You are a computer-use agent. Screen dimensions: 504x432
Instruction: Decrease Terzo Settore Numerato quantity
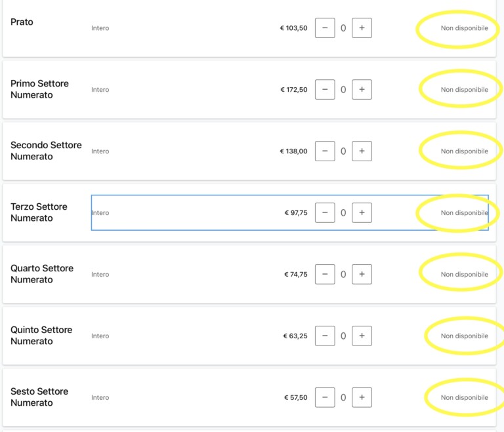[325, 212]
